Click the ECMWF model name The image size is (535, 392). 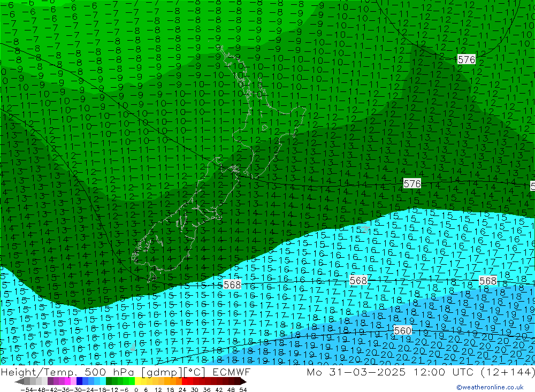tap(232, 372)
